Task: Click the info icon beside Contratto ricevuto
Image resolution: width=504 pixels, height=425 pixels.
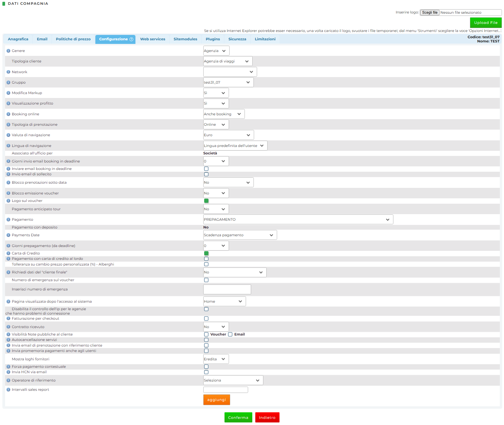Action: pos(8,327)
